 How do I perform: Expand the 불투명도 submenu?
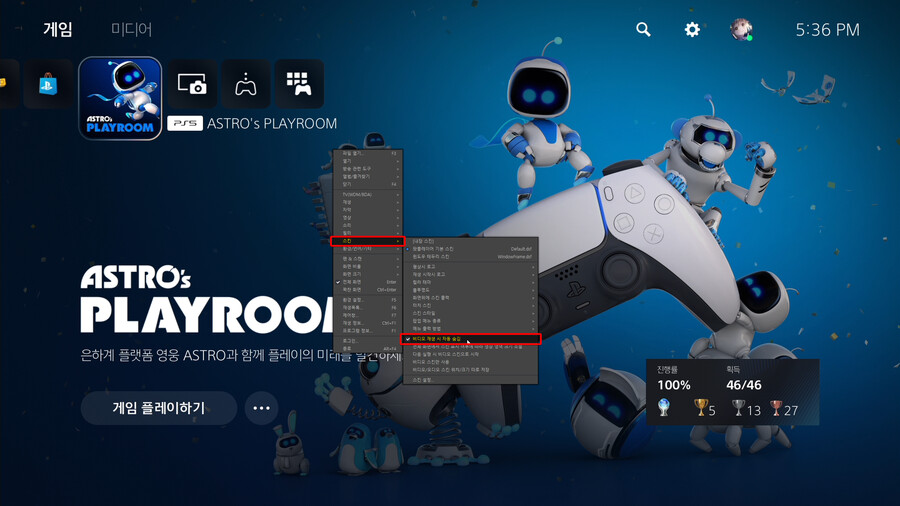[470, 290]
